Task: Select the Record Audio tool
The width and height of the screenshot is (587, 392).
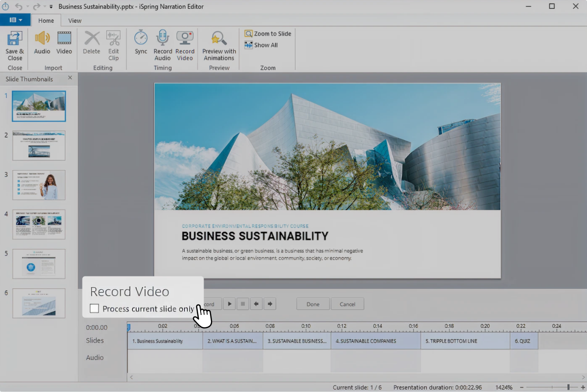Action: pyautogui.click(x=163, y=44)
